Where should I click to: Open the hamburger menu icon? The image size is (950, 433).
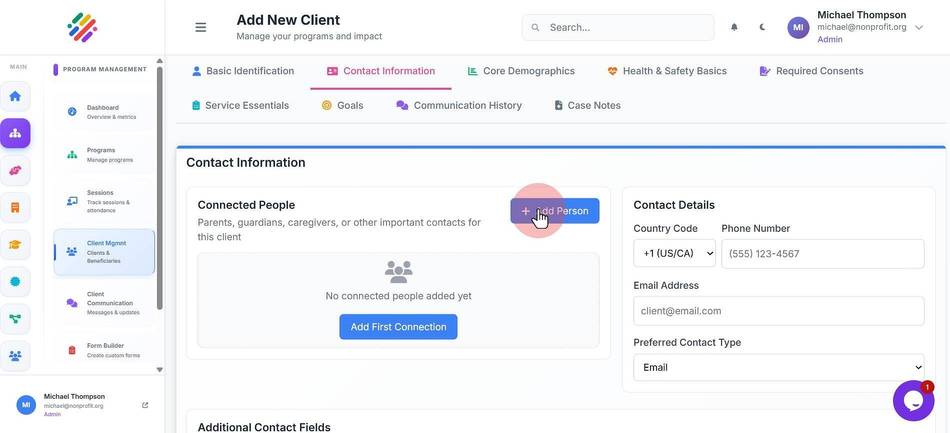coord(201,27)
